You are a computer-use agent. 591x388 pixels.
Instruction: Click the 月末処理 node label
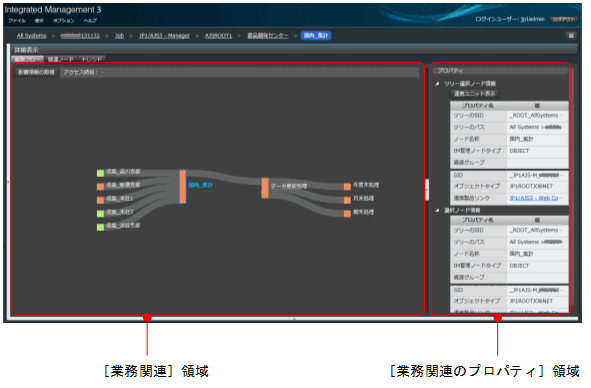tap(363, 198)
